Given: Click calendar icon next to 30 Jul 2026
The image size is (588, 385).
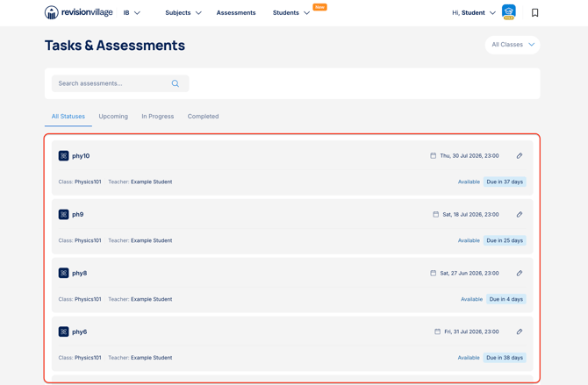Looking at the screenshot, I should (434, 155).
